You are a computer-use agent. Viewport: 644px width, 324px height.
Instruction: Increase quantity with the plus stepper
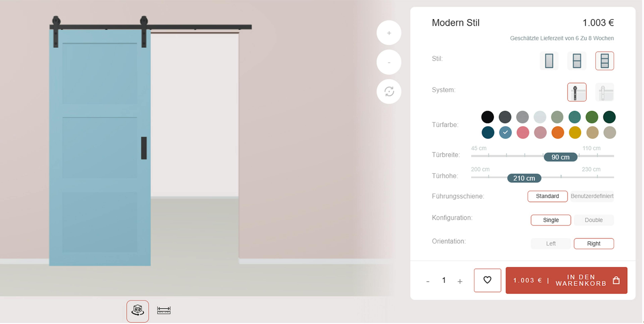tap(460, 281)
